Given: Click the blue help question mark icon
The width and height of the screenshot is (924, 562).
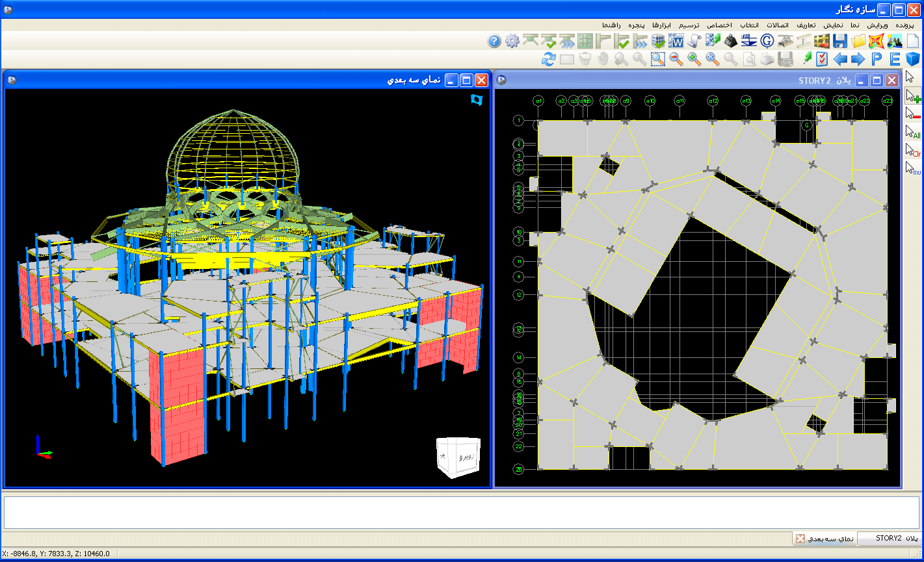Looking at the screenshot, I should [x=494, y=41].
